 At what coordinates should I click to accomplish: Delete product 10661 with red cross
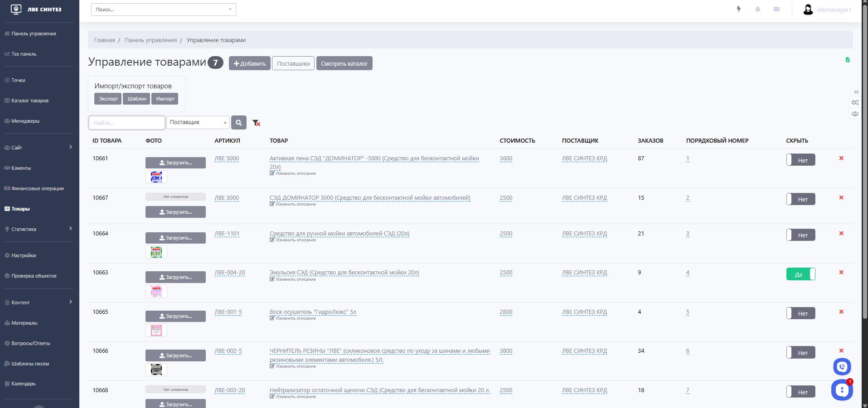841,158
